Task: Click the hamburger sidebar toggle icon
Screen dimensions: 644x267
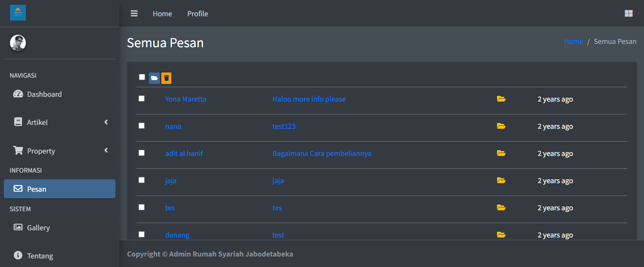Action: point(134,13)
